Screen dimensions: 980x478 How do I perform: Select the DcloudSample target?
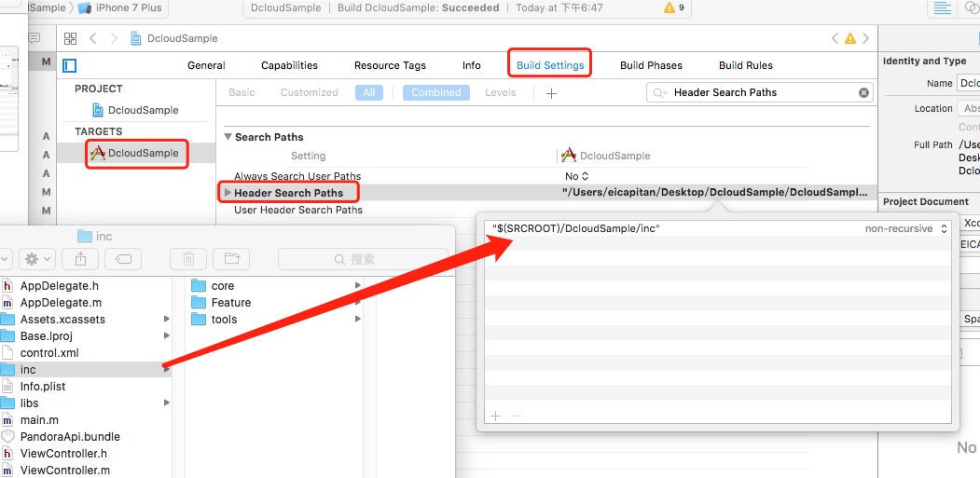pyautogui.click(x=135, y=153)
